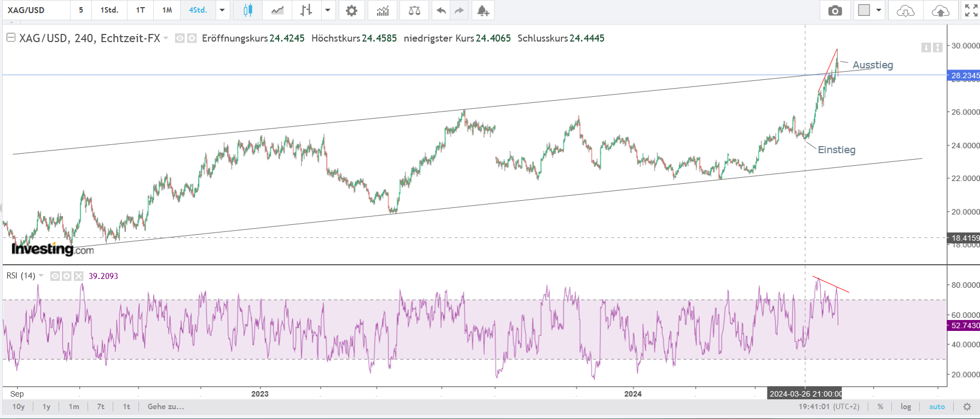Expand the bar style dropdown arrow
This screenshot has width=980, height=419.
click(x=328, y=10)
